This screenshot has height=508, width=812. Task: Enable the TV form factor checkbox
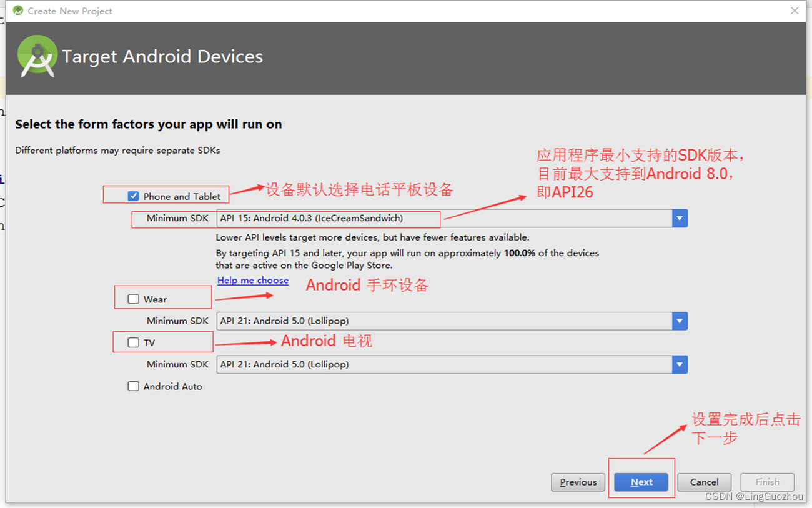pyautogui.click(x=133, y=342)
